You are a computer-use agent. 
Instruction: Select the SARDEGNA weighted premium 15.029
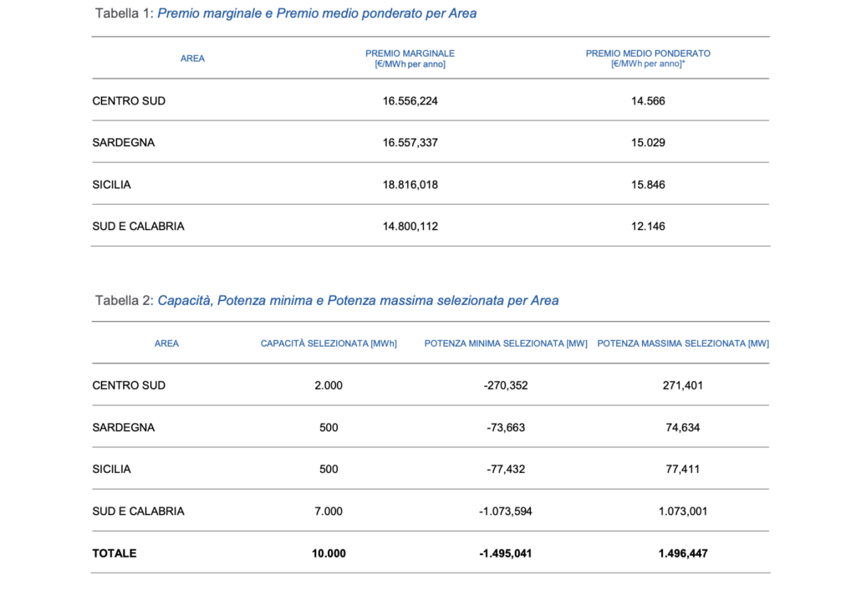click(648, 143)
